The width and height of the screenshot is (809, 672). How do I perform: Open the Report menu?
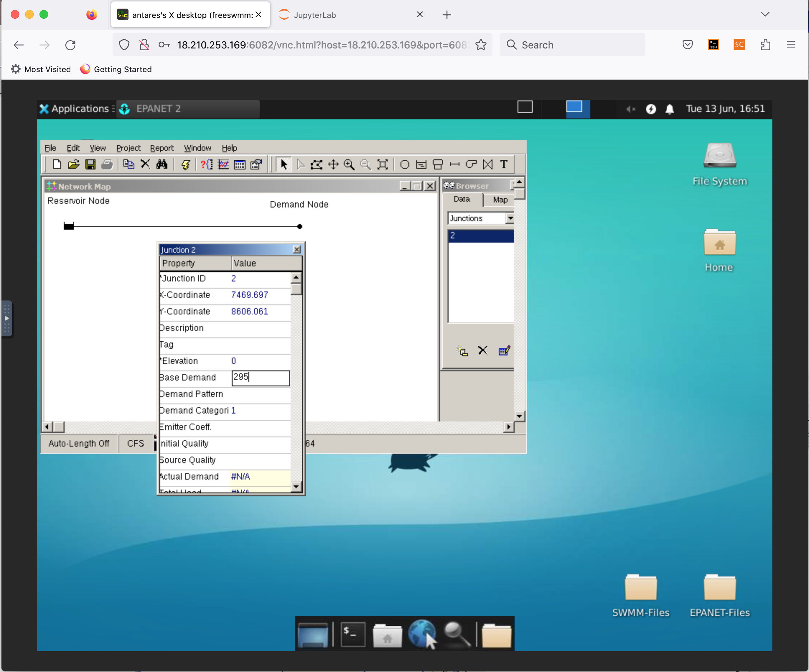point(162,148)
